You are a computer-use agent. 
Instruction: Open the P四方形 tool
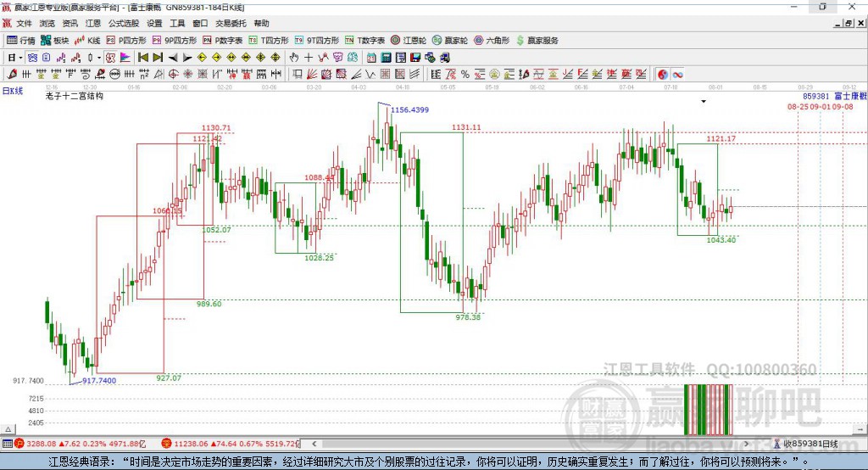[x=126, y=41]
